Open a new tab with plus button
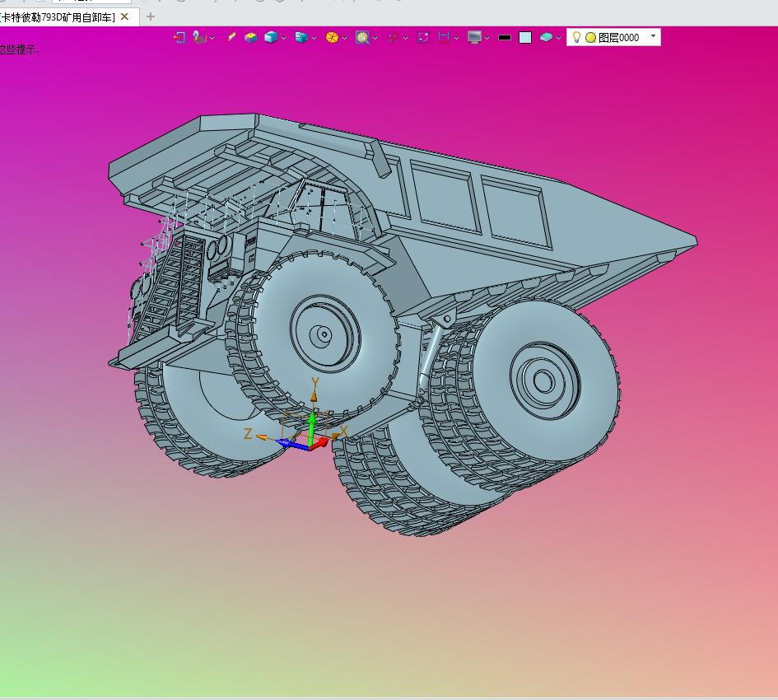Viewport: 778px width, 700px height. [x=150, y=16]
